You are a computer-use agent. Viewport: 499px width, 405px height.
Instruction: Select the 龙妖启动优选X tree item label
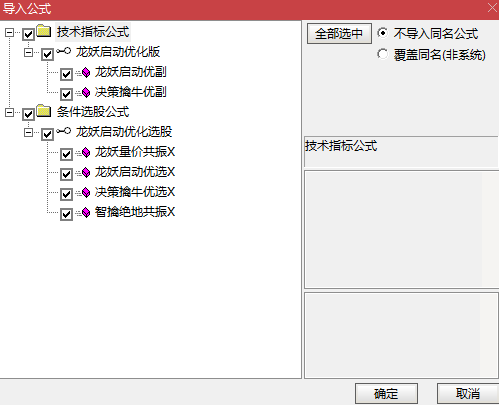coord(135,172)
